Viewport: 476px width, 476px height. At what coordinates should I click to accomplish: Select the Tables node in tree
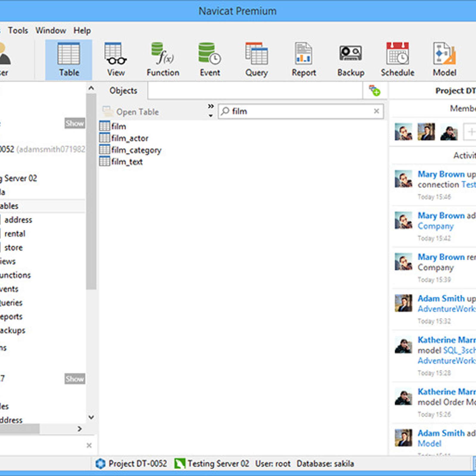(x=9, y=206)
